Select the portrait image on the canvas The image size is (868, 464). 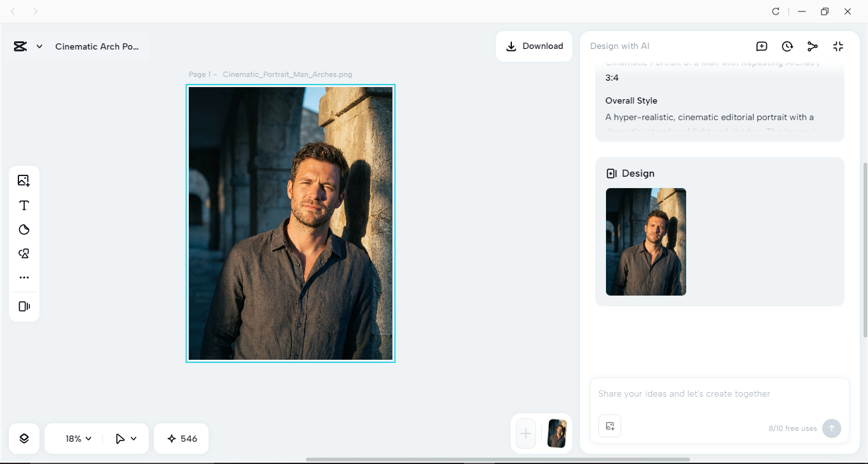click(x=291, y=223)
